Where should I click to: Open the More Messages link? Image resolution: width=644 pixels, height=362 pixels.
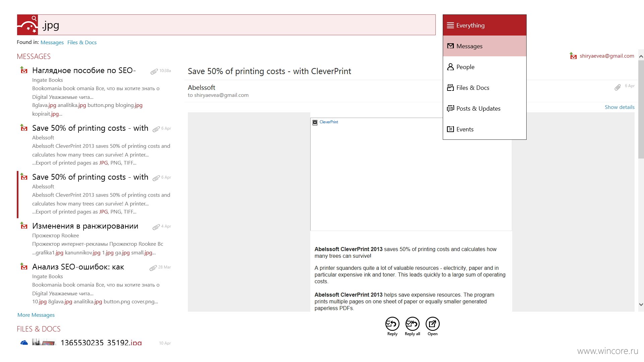tap(36, 315)
